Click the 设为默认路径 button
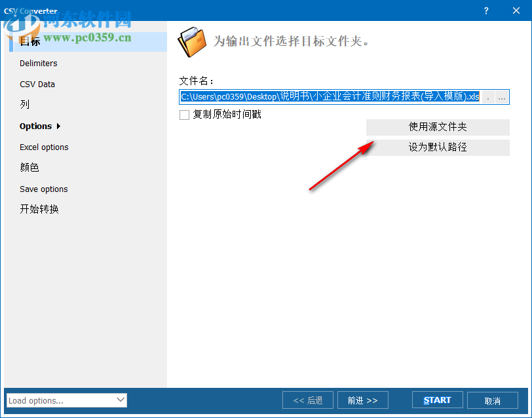The width and height of the screenshot is (532, 418). coord(438,147)
